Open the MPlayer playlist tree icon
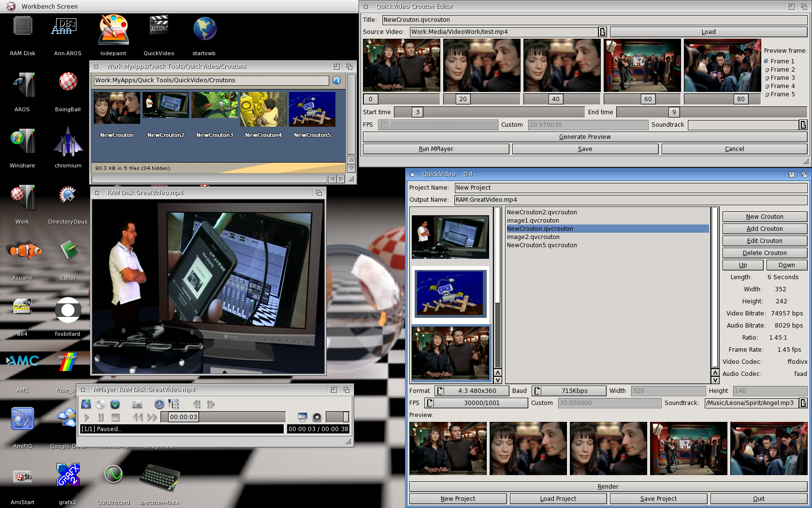The height and width of the screenshot is (508, 812). [x=174, y=404]
